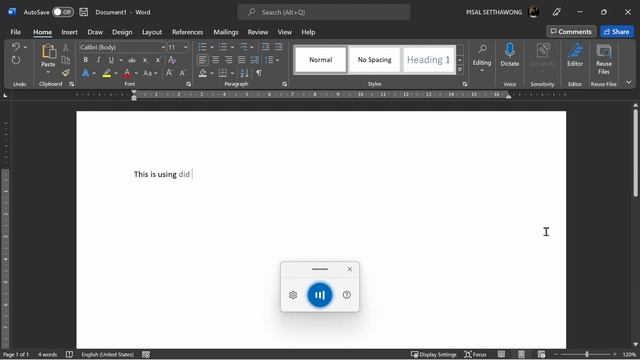Click the Paste clipboard icon
The height and width of the screenshot is (360, 640).
pos(48,51)
